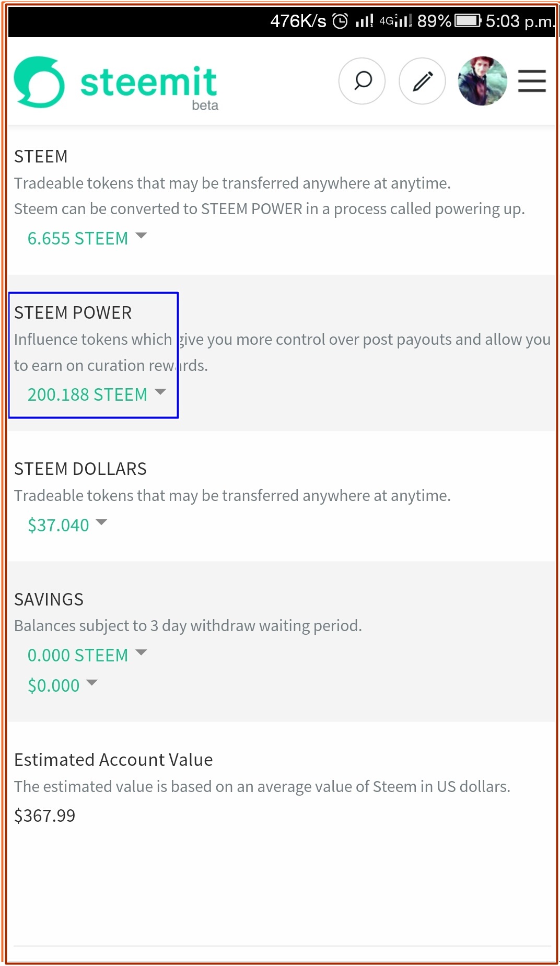Click the 5:03 p.m. clock

click(x=519, y=21)
